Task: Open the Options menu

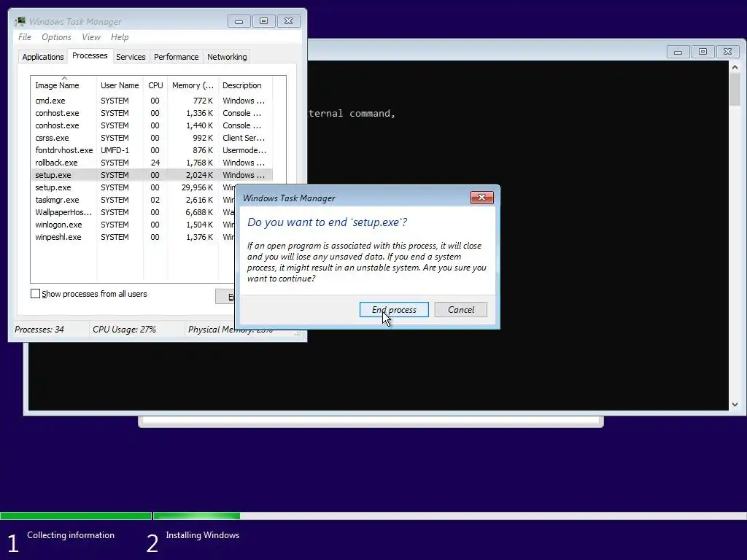Action: click(56, 37)
